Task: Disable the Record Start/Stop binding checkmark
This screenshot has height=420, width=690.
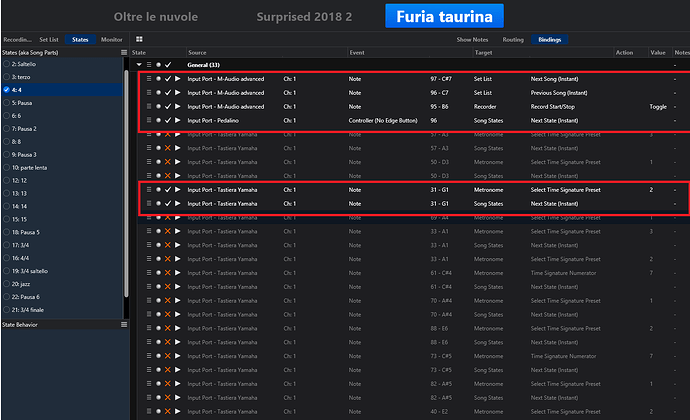Action: tap(168, 107)
